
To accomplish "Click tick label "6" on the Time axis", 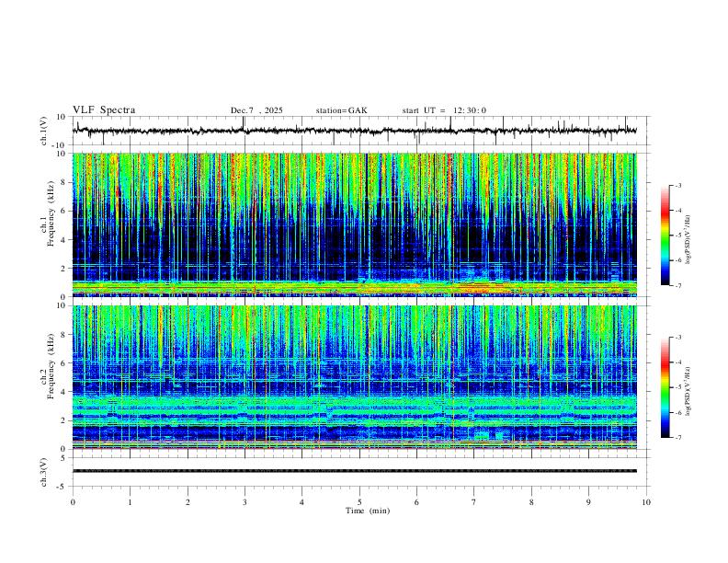I will (x=416, y=502).
